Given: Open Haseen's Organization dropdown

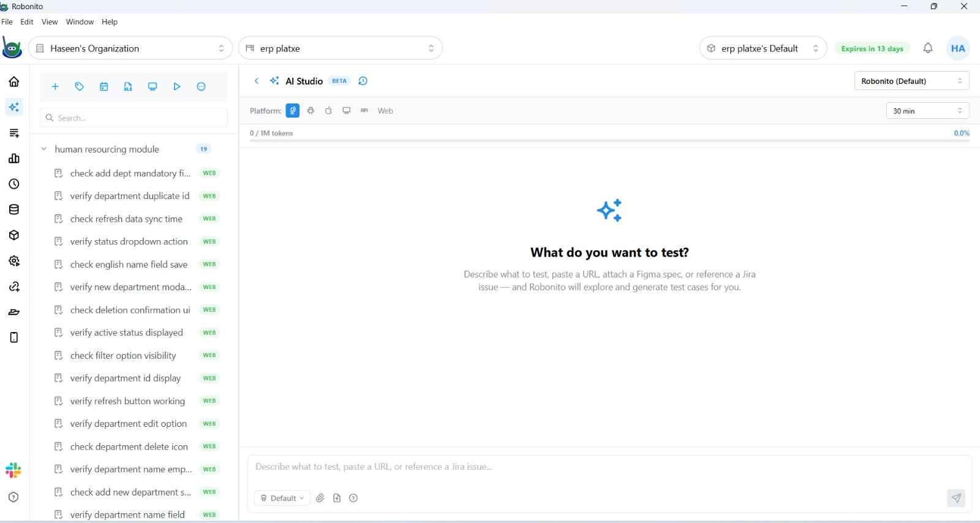Looking at the screenshot, I should (x=130, y=48).
